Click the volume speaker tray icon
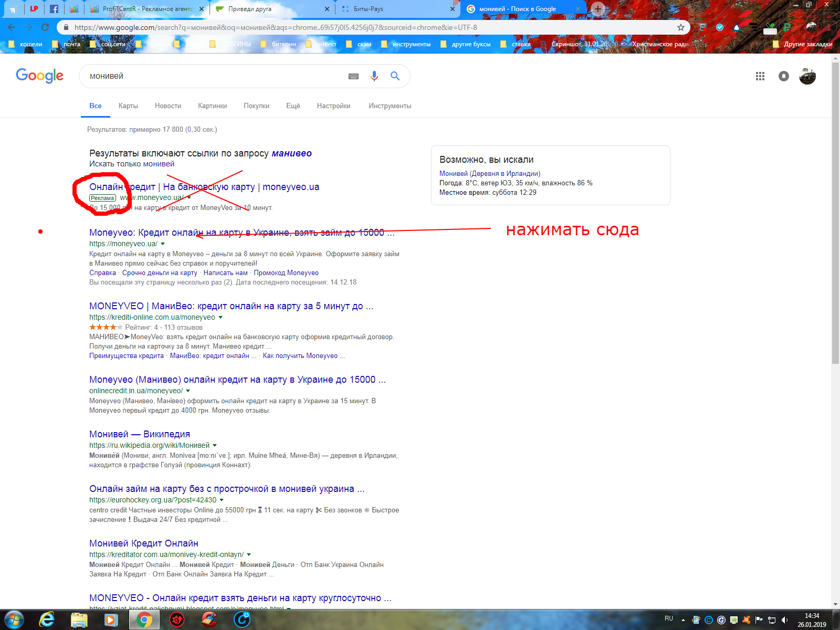Screen dimensions: 840x630 784,620
